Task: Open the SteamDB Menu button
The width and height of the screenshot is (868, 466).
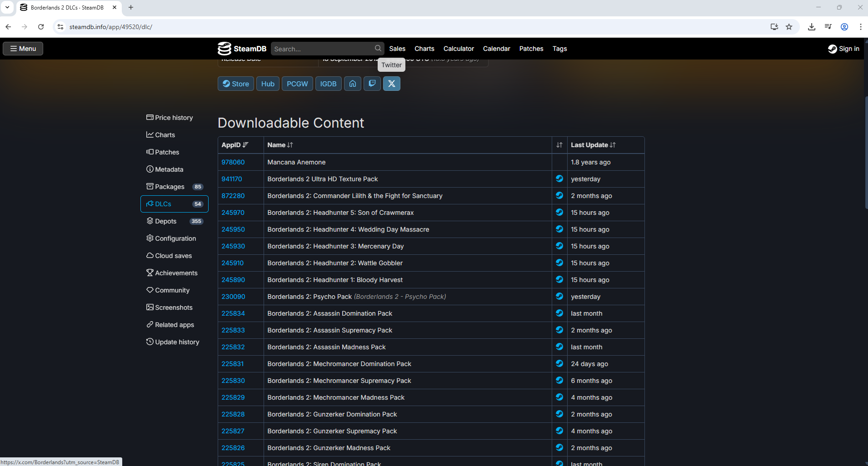Action: point(23,49)
